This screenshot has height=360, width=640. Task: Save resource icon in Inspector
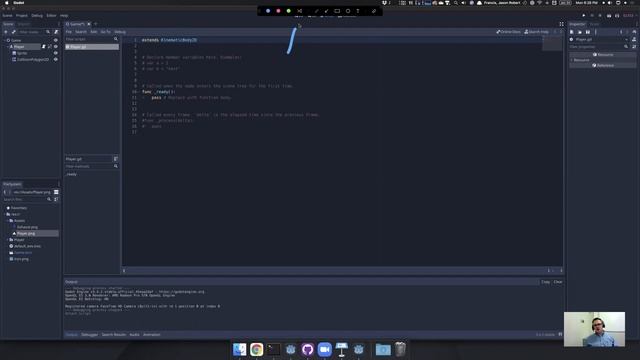tap(588, 32)
